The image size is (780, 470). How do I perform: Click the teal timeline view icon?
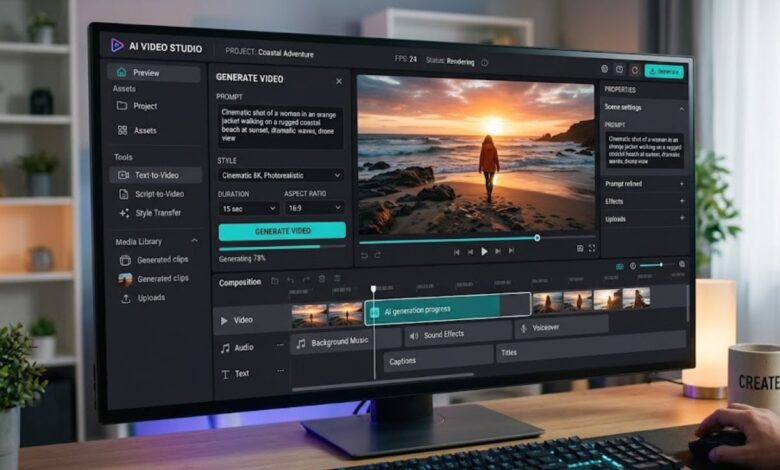[x=620, y=267]
